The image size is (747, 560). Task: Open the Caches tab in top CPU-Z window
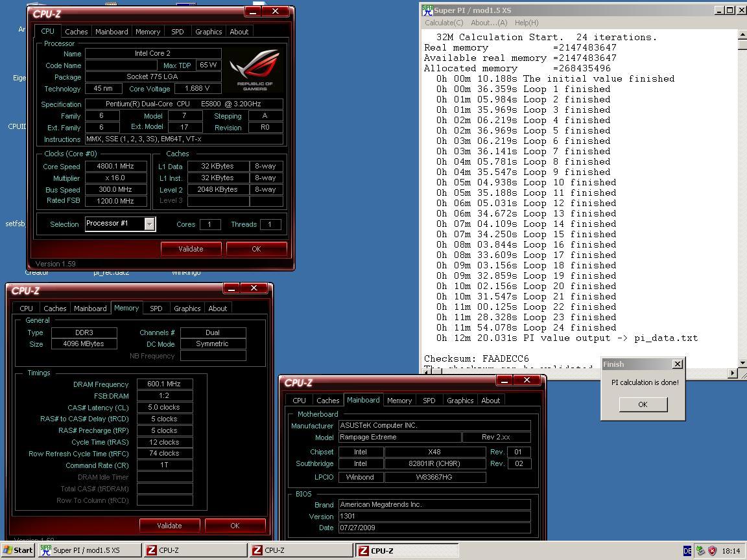click(77, 31)
